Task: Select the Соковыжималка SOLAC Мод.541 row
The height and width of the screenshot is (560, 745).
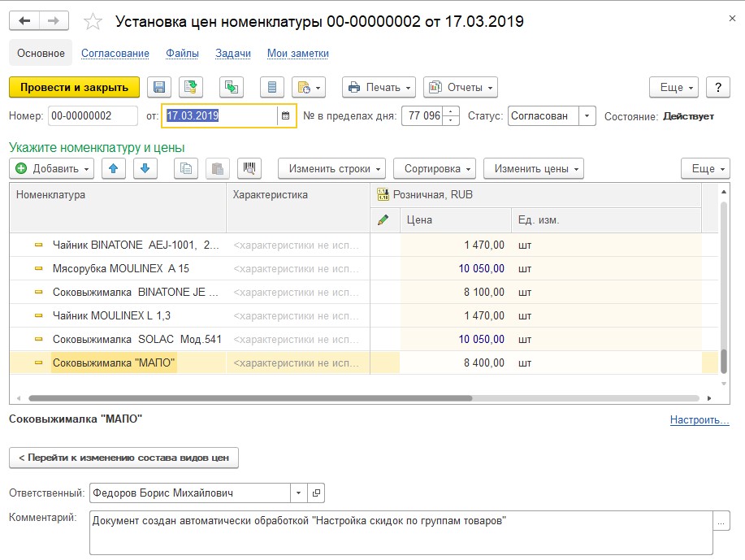Action: (x=363, y=339)
